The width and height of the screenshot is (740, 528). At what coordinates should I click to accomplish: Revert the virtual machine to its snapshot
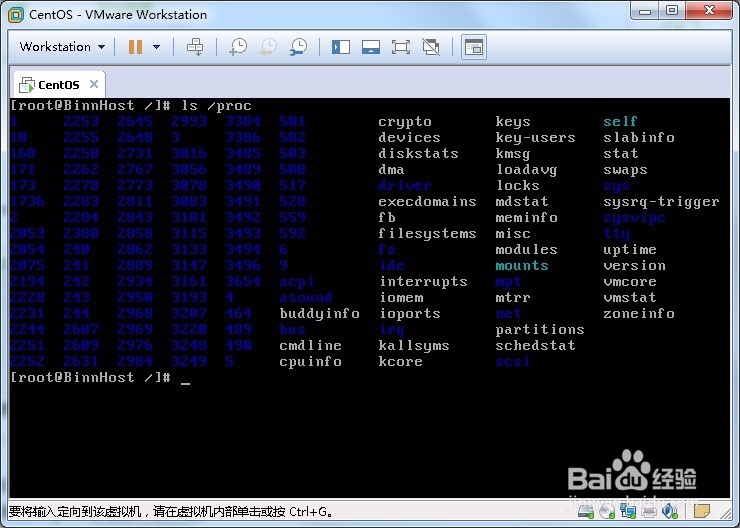[x=268, y=47]
